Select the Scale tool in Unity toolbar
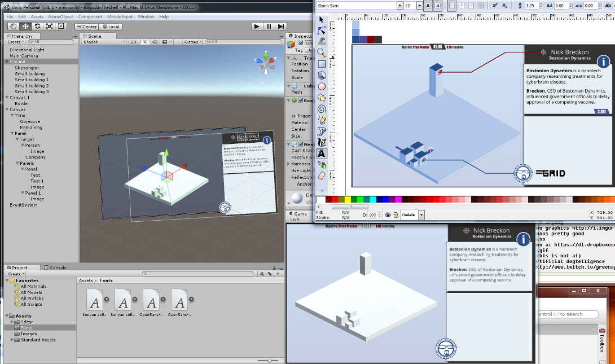This screenshot has height=364, width=615. coord(50,27)
